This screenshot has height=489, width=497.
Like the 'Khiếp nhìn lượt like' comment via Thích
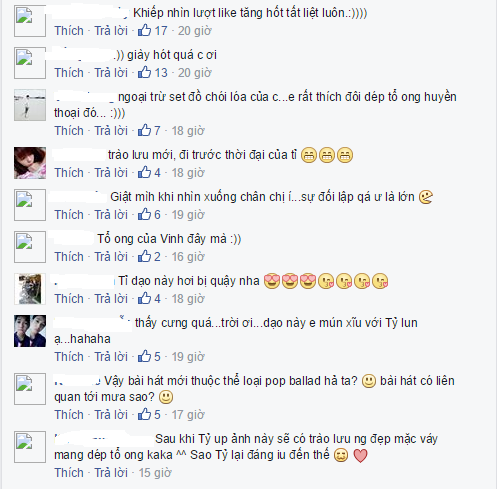69,31
